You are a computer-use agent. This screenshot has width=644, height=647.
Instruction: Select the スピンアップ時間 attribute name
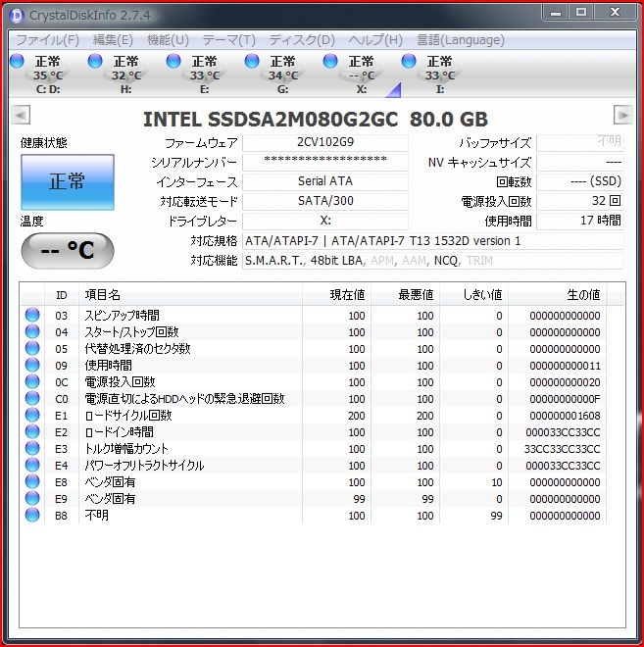pyautogui.click(x=123, y=316)
